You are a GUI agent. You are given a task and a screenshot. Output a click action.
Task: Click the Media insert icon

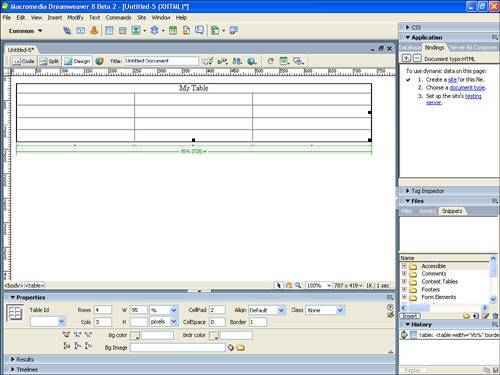154,31
